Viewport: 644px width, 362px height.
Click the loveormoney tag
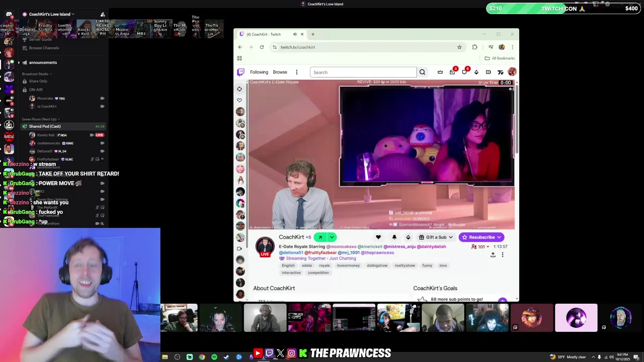pos(348,265)
